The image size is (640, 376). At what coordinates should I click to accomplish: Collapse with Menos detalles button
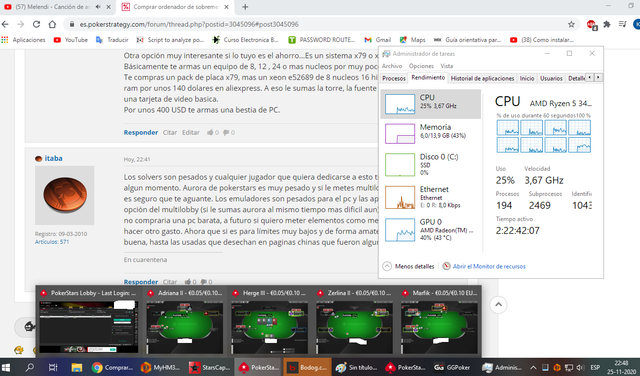(409, 266)
